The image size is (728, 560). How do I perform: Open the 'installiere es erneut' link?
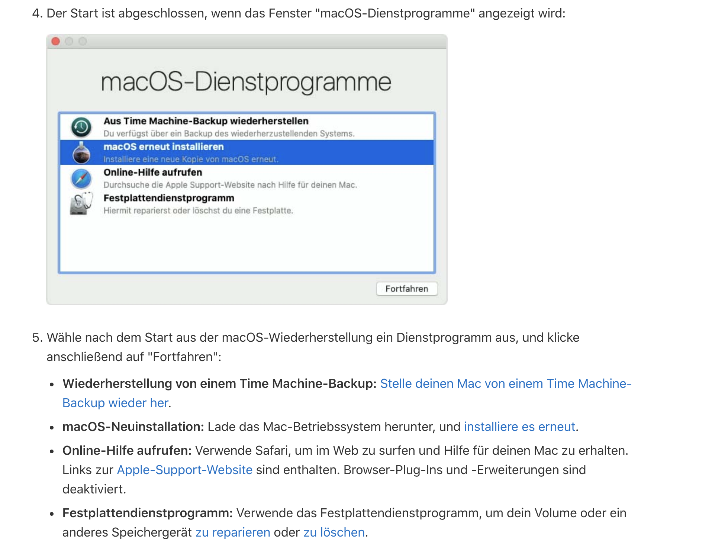(519, 427)
